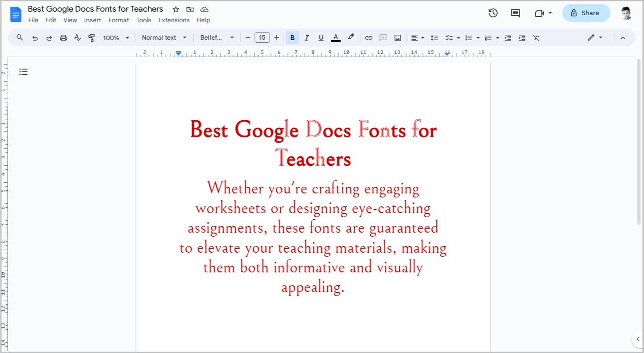Open the line spacing dropdown
Image resolution: width=644 pixels, height=353 pixels.
[x=435, y=37]
